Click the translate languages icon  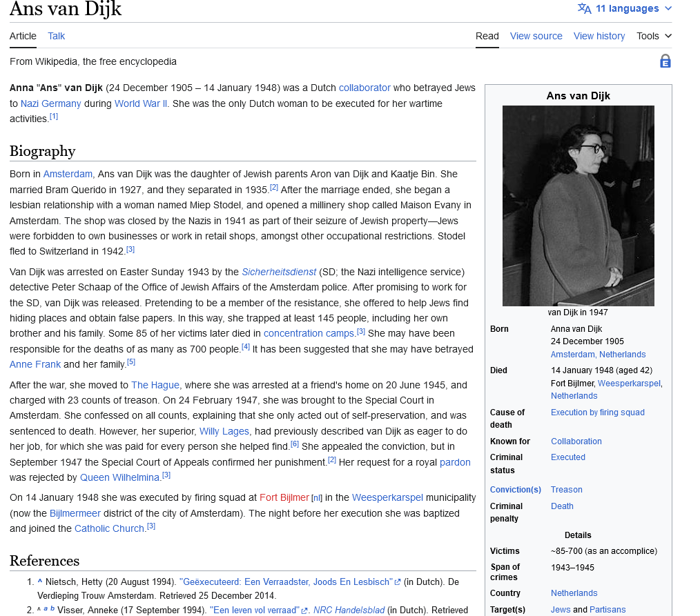click(x=584, y=8)
